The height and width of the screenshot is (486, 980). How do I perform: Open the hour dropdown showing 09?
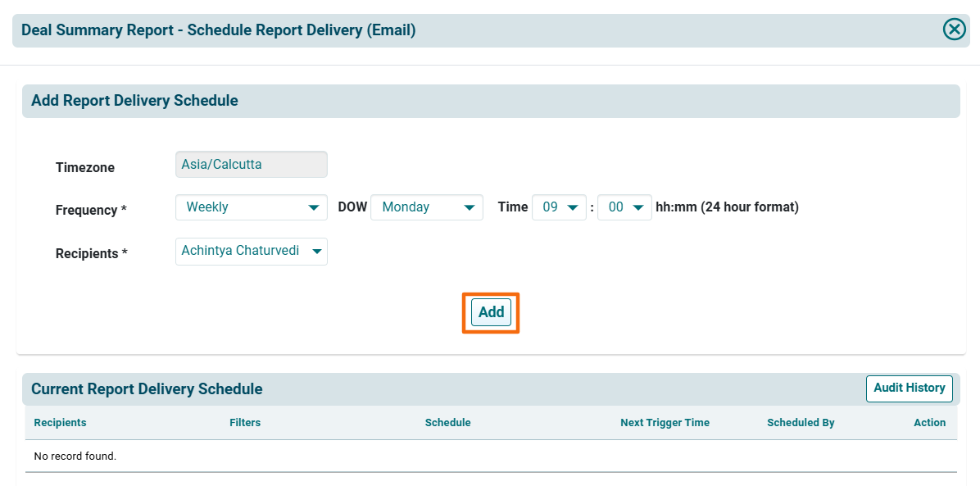(x=559, y=207)
